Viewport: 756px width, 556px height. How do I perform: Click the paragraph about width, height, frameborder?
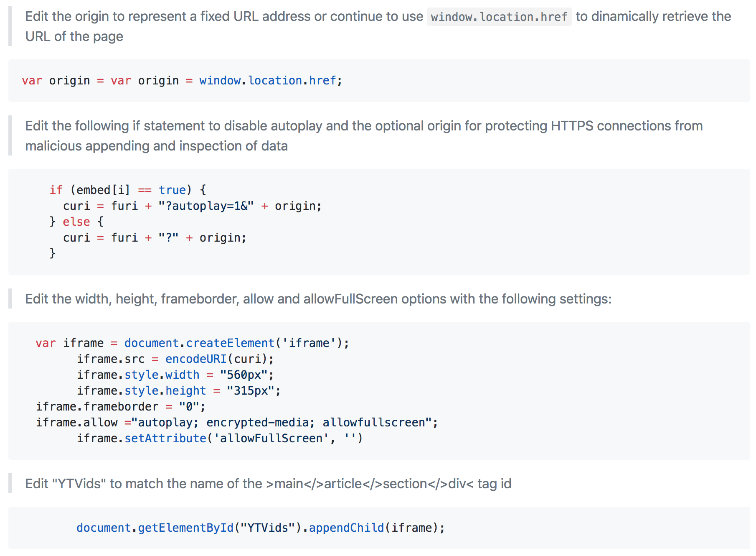pos(318,299)
